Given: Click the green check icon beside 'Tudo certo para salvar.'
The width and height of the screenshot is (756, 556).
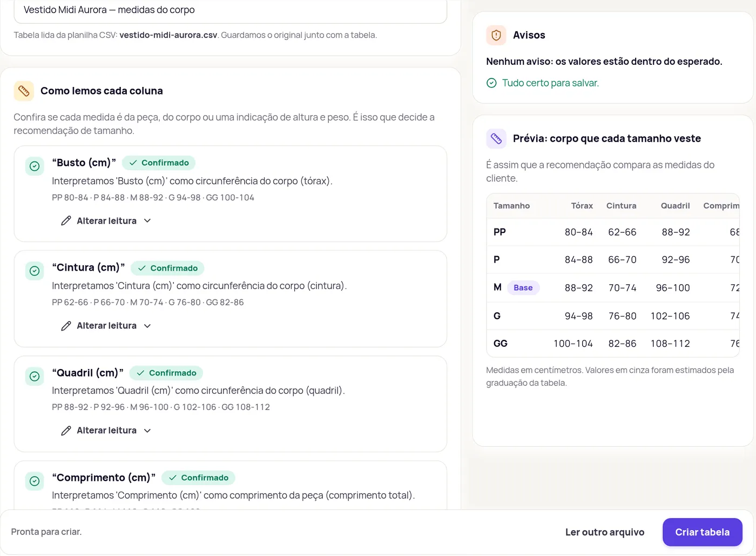Looking at the screenshot, I should tap(491, 83).
